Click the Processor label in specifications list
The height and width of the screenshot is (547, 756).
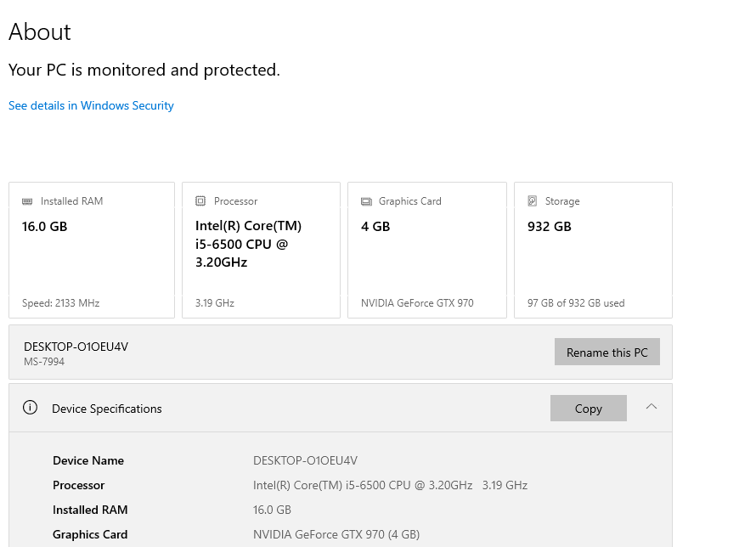(x=79, y=485)
